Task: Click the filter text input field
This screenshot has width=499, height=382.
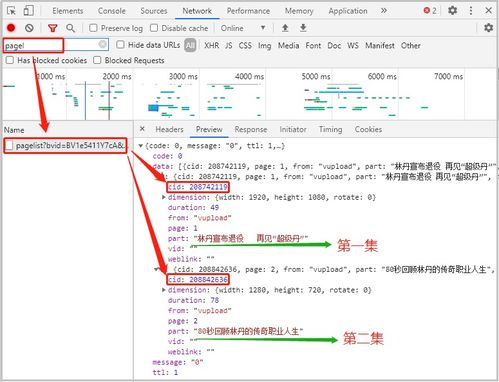Action: pyautogui.click(x=56, y=45)
